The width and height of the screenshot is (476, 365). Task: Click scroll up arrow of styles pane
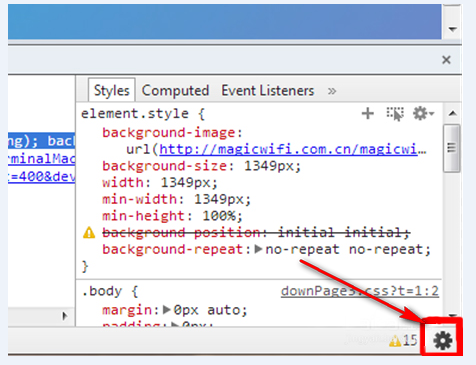pyautogui.click(x=452, y=114)
